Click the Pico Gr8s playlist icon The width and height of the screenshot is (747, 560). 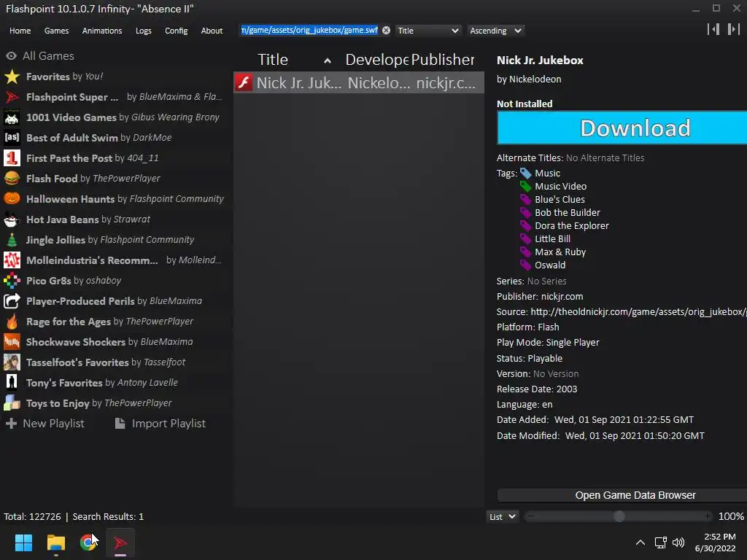pos(12,281)
